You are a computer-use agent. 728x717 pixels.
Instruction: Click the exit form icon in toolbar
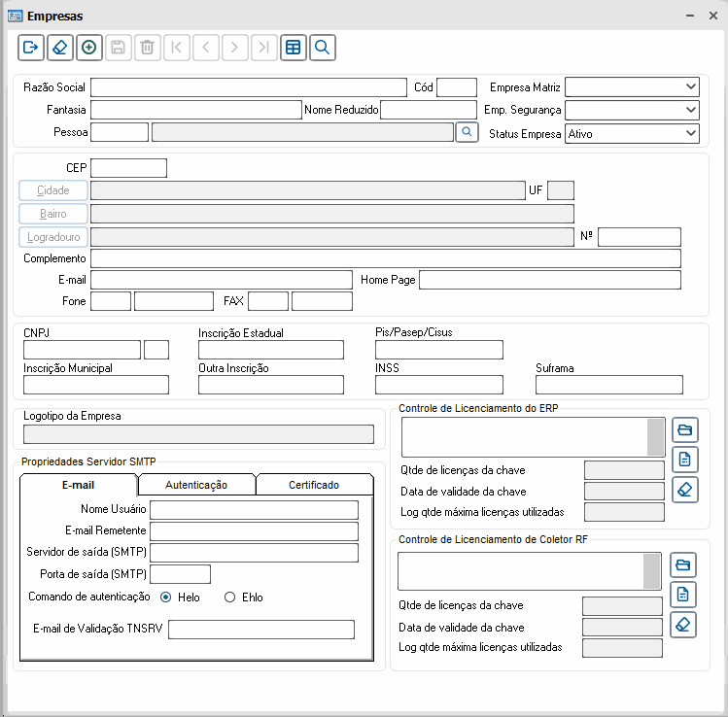tap(30, 47)
